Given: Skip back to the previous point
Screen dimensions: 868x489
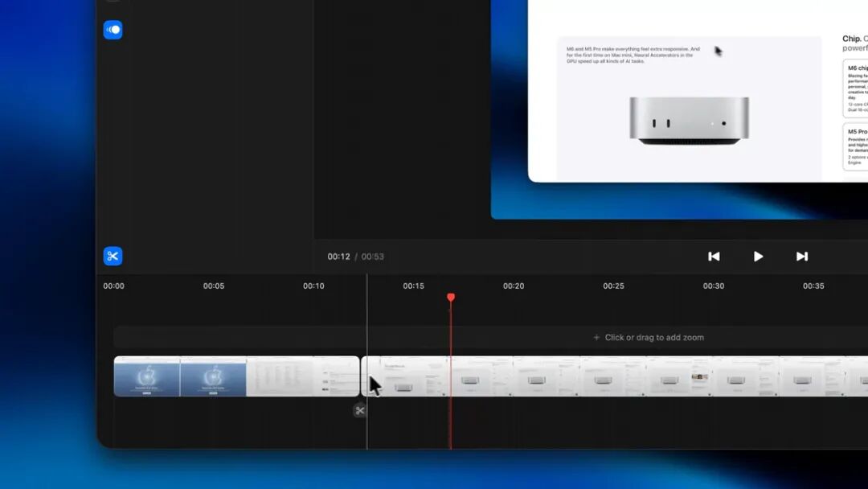Looking at the screenshot, I should 714,257.
